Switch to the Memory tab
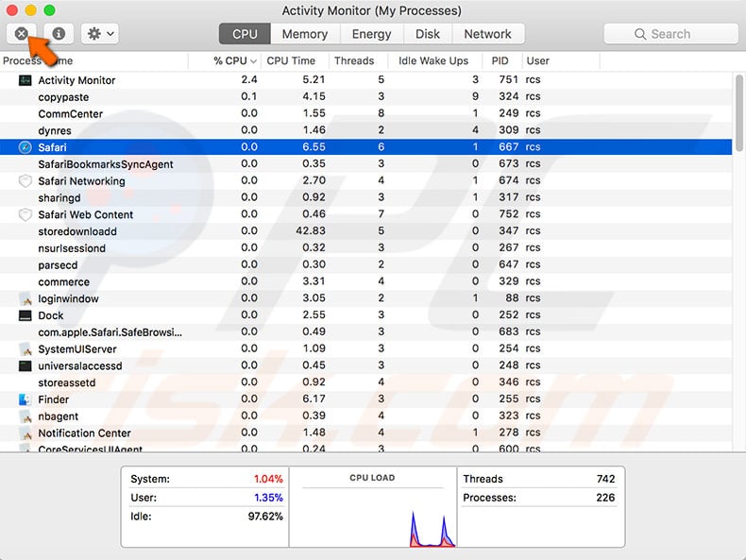The image size is (746, 560). [x=305, y=34]
